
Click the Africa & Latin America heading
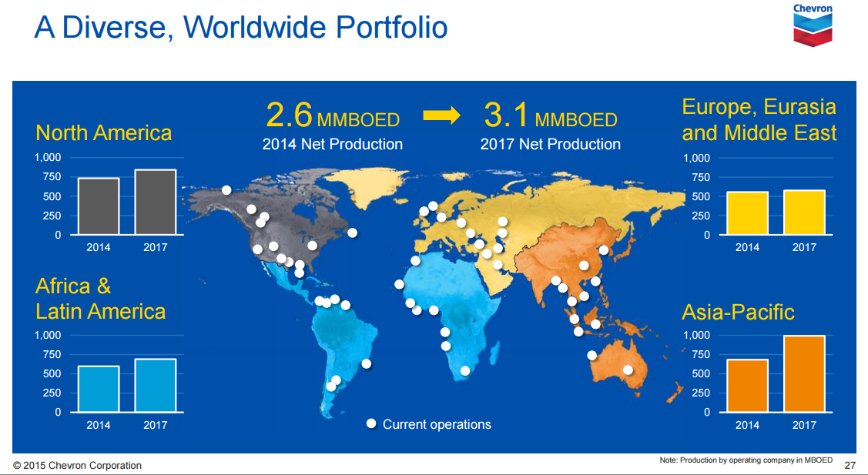100,299
